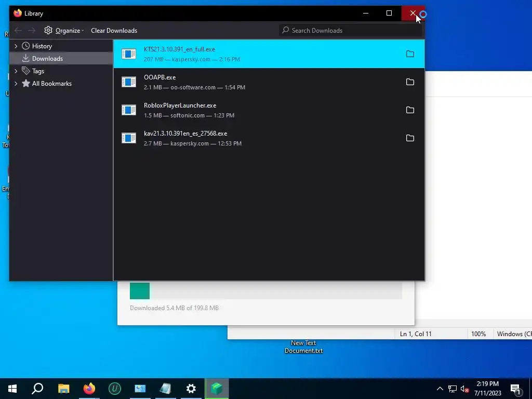532x399 pixels.
Task: Click the muted speaker tray icon
Action: coord(465,389)
